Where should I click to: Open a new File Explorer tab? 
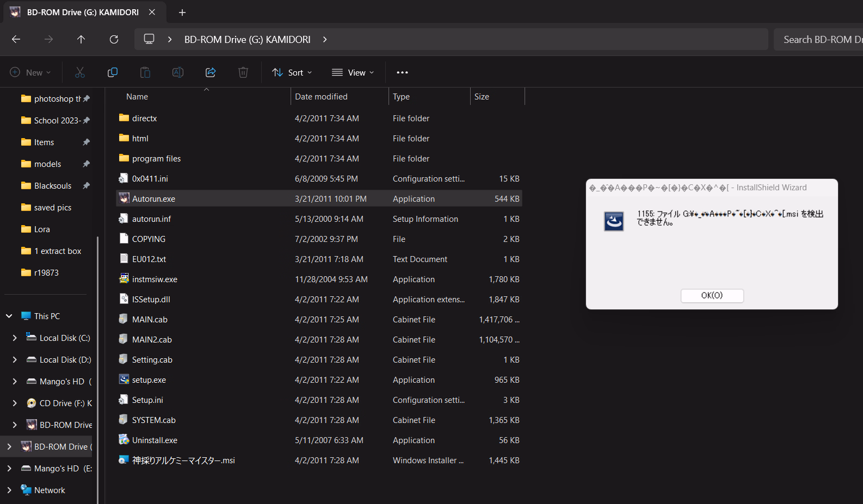(182, 12)
